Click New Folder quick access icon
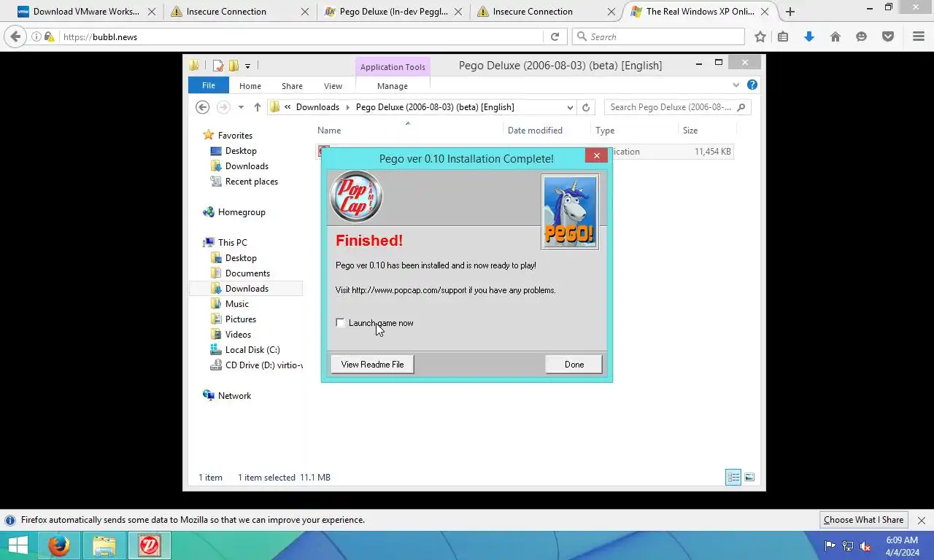The height and width of the screenshot is (560, 934). [233, 66]
